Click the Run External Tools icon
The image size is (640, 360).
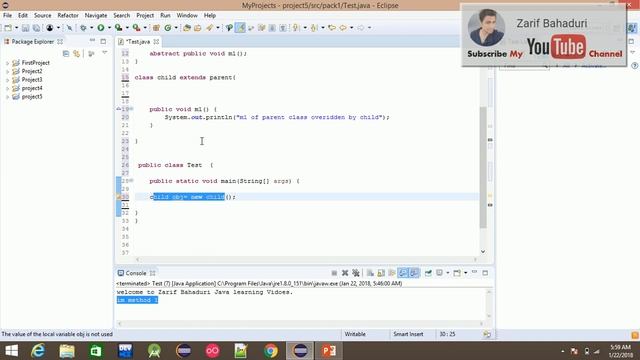(x=136, y=28)
